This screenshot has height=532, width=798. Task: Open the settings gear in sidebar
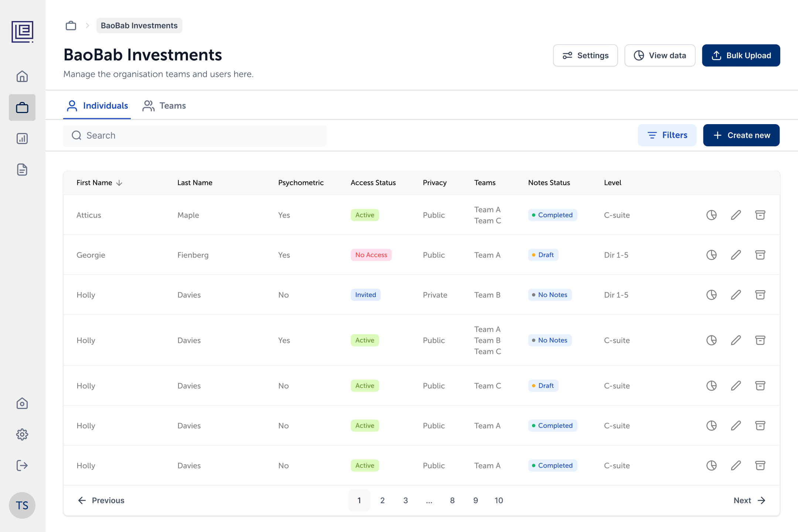[x=22, y=434]
